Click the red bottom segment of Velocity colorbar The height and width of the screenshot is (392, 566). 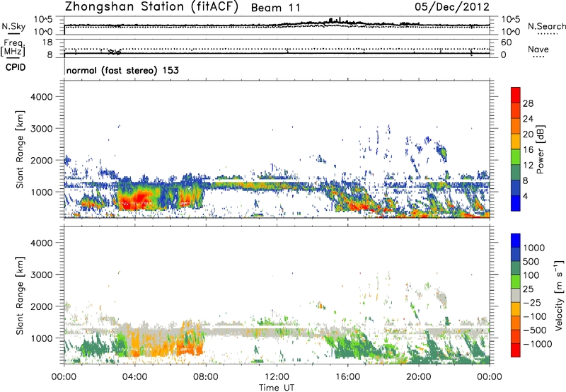pyautogui.click(x=516, y=350)
